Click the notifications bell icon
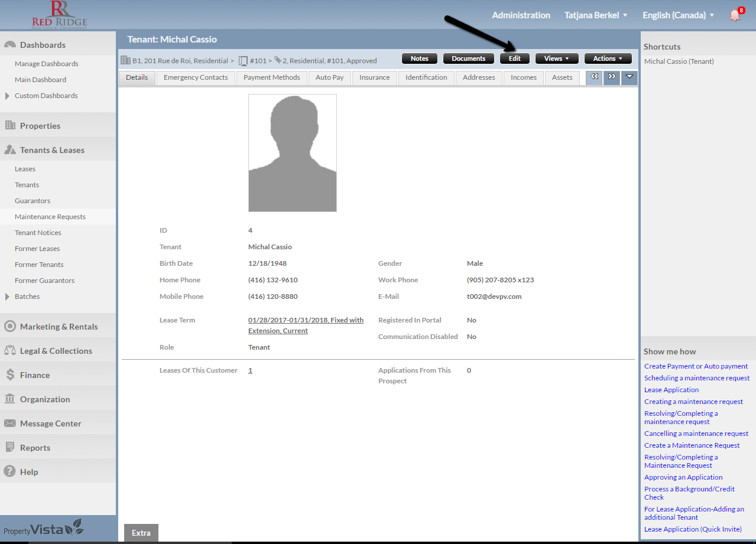Image resolution: width=756 pixels, height=544 pixels. pos(735,15)
